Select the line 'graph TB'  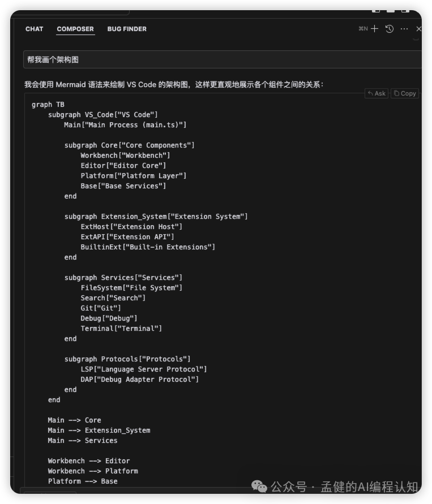tap(48, 105)
